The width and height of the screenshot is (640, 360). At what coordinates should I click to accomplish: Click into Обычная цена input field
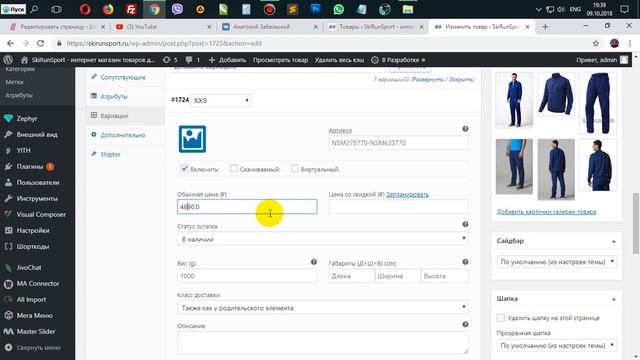[x=247, y=207]
